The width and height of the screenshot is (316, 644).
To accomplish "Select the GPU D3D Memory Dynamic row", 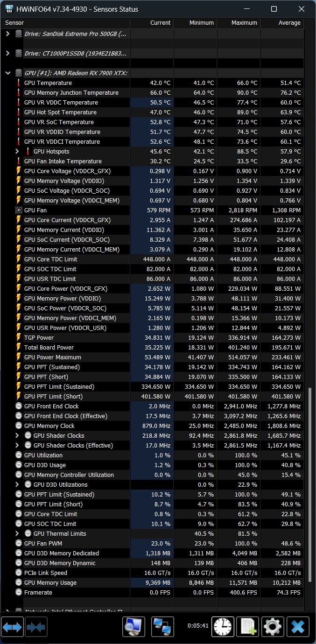I will click(152, 563).
